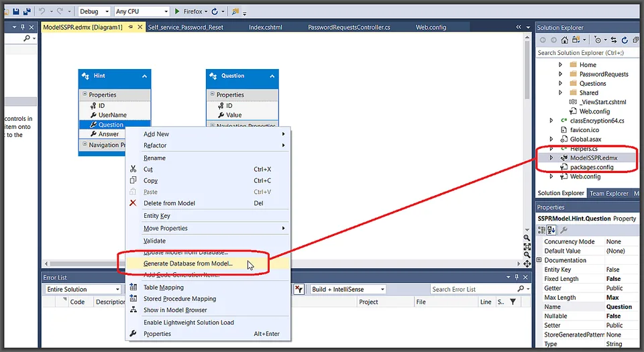
Task: Start debugging with the green Firefox play button
Action: [177, 11]
